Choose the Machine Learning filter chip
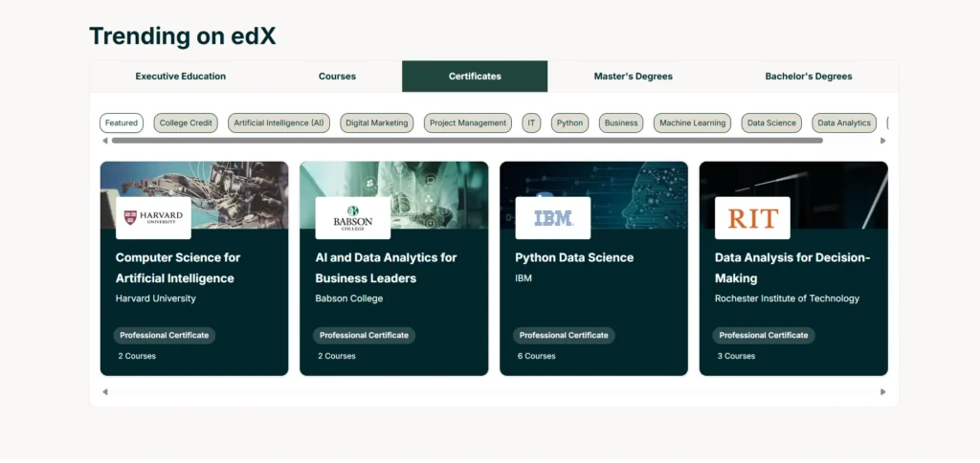 coord(693,123)
